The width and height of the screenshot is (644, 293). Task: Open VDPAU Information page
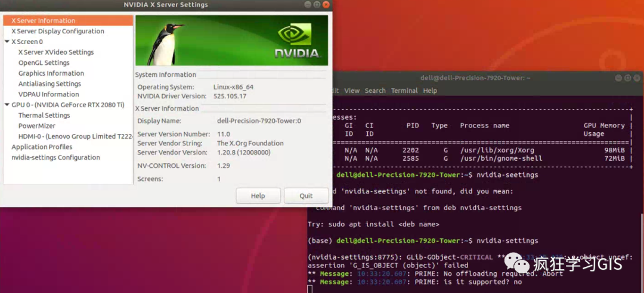(48, 94)
